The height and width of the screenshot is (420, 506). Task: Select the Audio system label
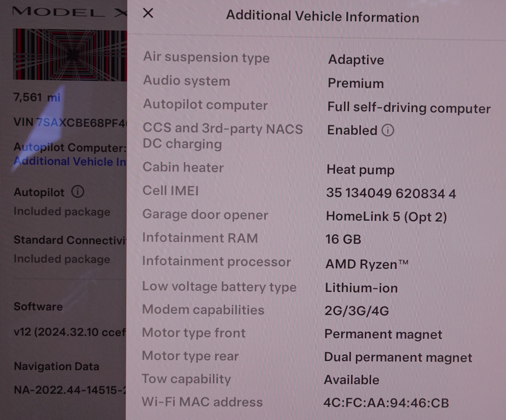point(187,80)
